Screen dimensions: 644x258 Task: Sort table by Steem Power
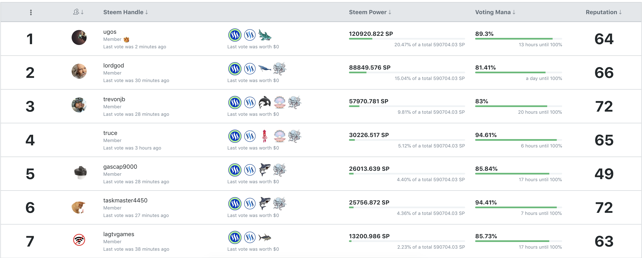(370, 12)
